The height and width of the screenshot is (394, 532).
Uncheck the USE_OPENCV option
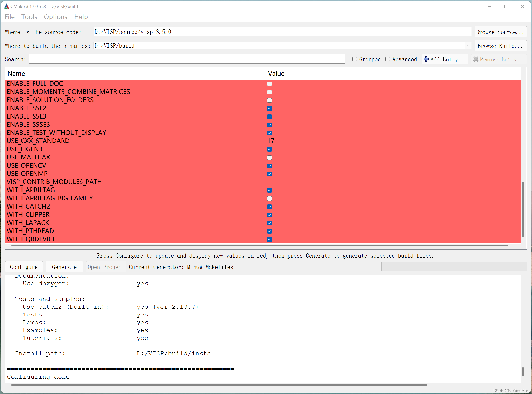[x=269, y=166]
